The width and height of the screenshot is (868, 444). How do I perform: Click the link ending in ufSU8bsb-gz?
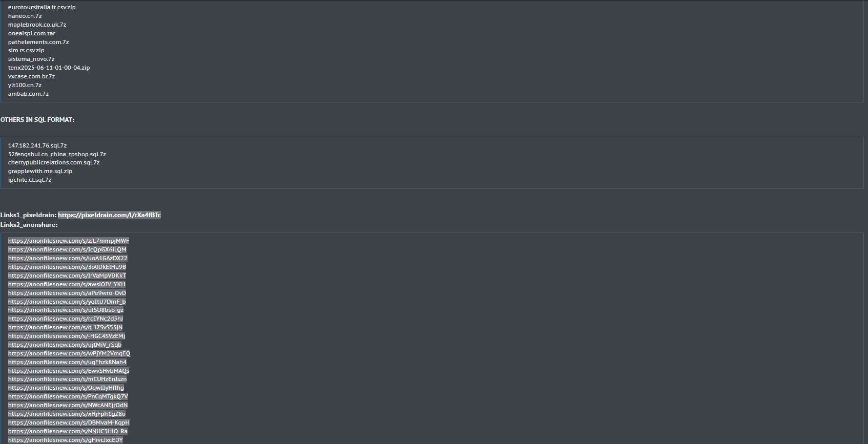(x=66, y=310)
